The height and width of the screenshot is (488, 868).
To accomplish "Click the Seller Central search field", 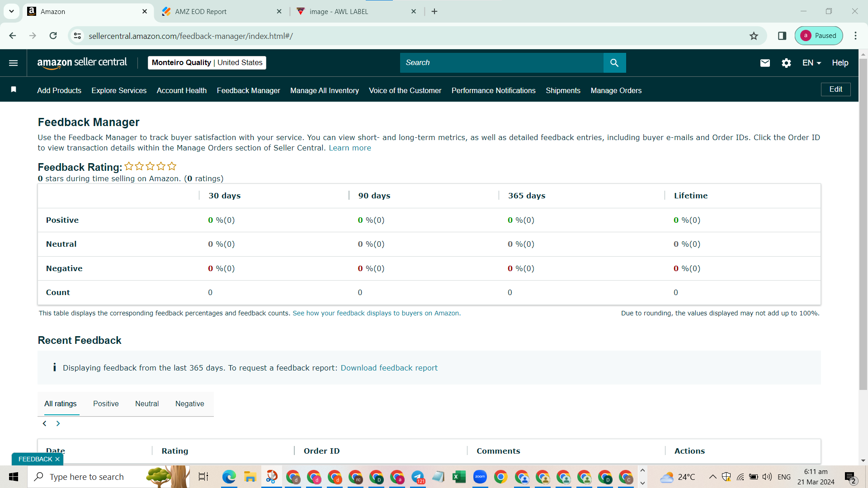I will click(501, 63).
